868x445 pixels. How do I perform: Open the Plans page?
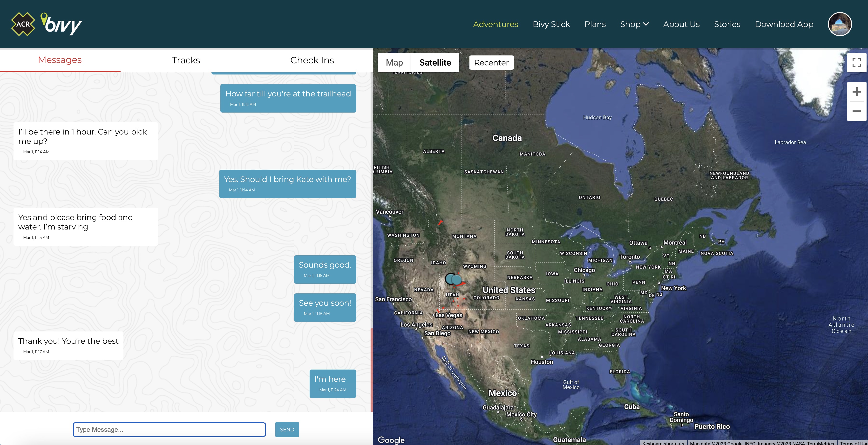pos(595,24)
